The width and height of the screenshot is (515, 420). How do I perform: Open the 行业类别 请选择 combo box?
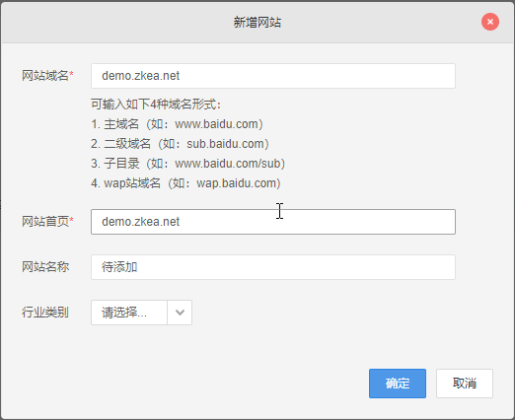[141, 313]
